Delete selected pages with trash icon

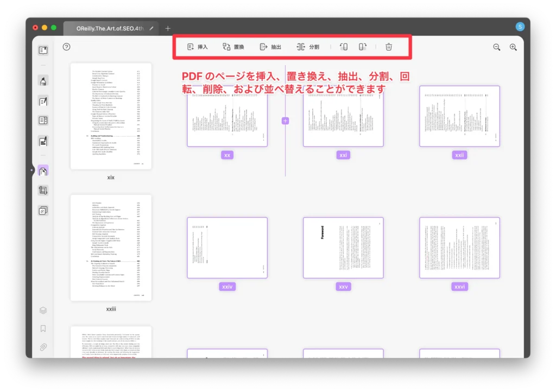389,47
